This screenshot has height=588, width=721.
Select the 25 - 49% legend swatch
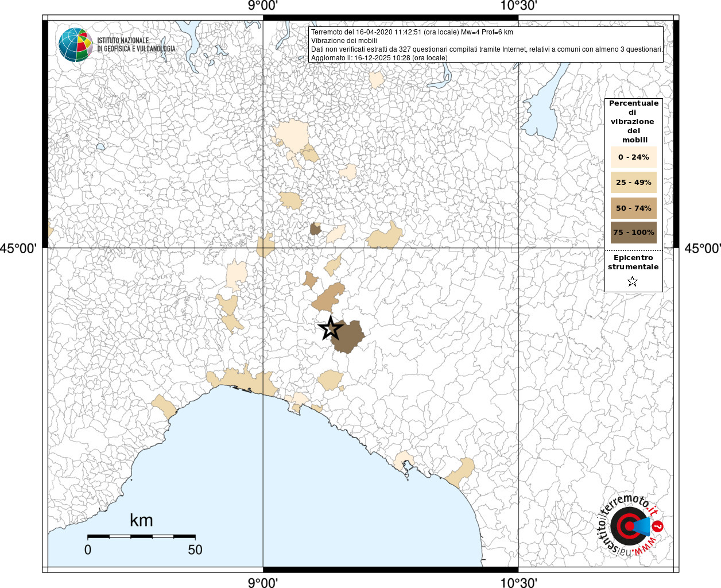(x=634, y=182)
